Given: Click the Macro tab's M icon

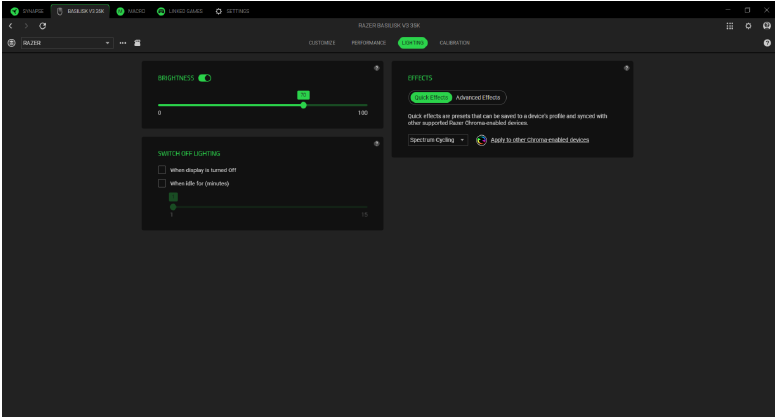Looking at the screenshot, I should (120, 11).
